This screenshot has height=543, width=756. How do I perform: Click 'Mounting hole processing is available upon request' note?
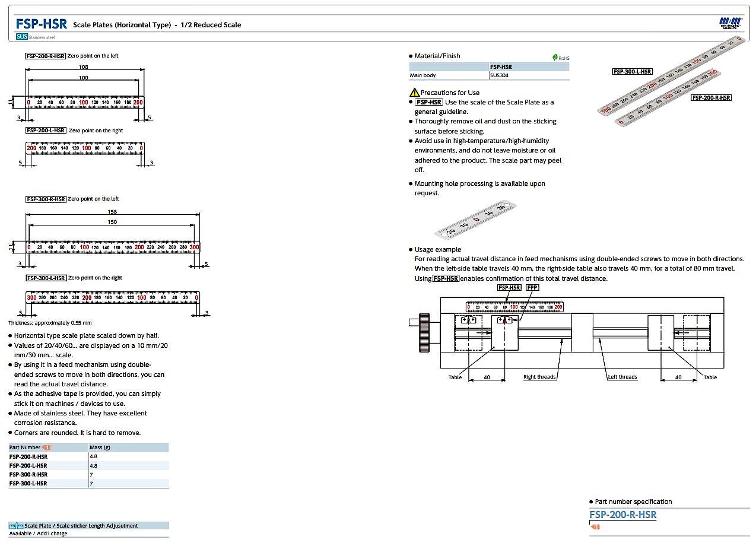pyautogui.click(x=479, y=188)
